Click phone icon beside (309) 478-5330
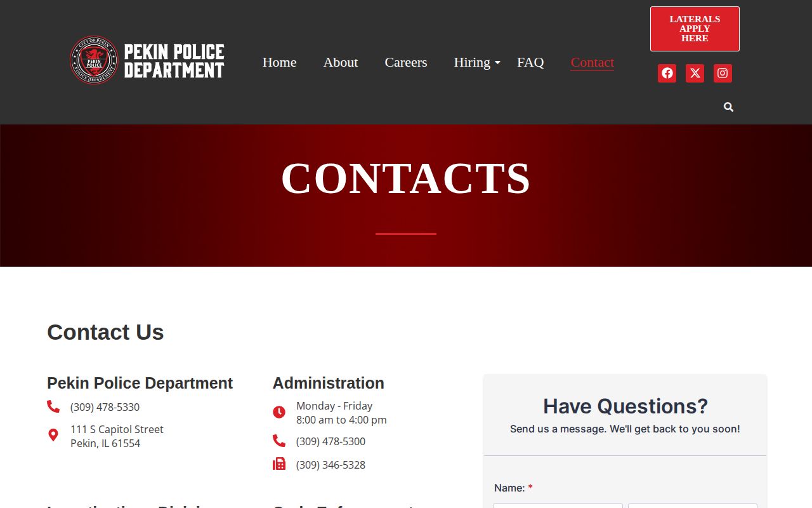812x508 pixels. point(53,406)
